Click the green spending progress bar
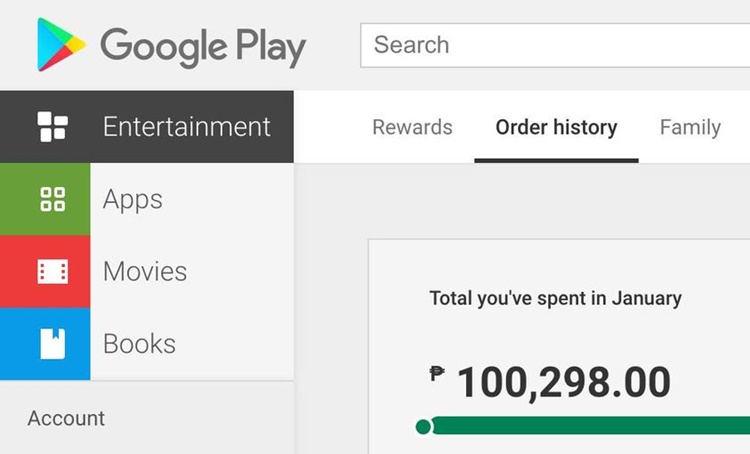 coord(590,425)
